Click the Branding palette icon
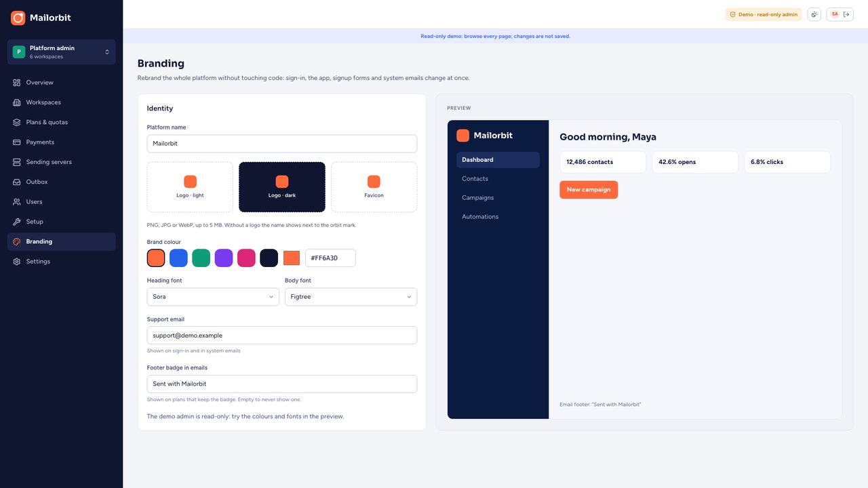Image resolution: width=868 pixels, height=488 pixels. click(17, 241)
